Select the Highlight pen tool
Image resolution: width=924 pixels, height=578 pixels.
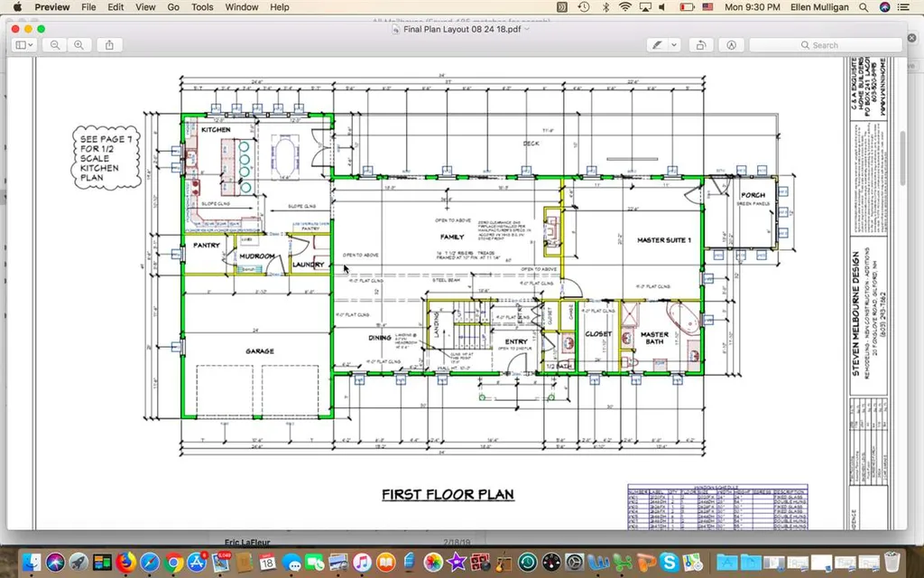pyautogui.click(x=657, y=45)
